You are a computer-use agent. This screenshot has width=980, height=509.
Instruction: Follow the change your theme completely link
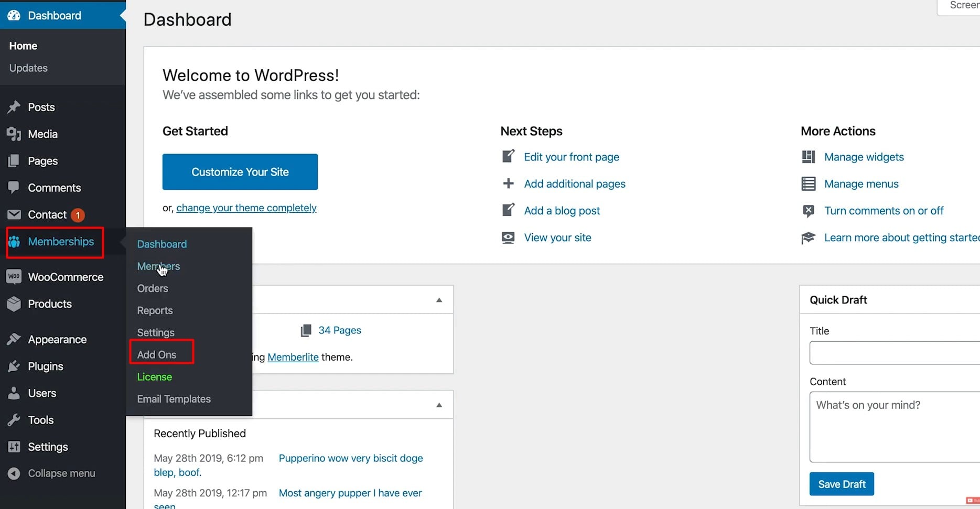pyautogui.click(x=246, y=208)
